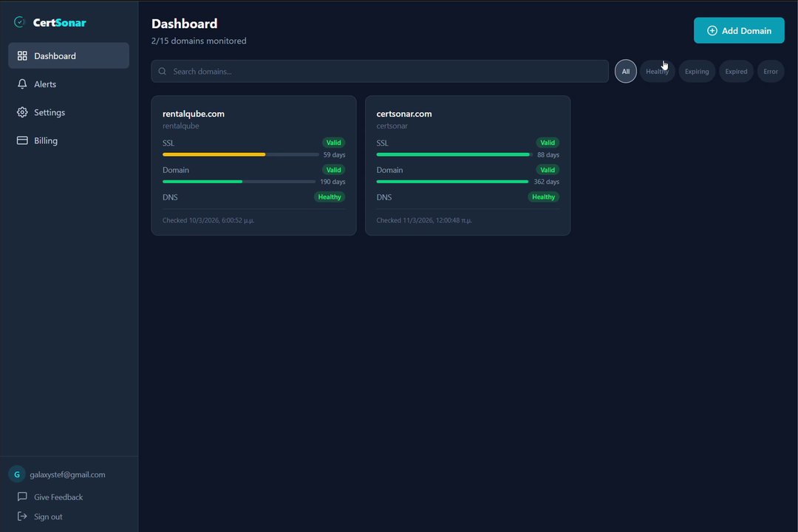Click the certsonar.com Domain progress bar
798x532 pixels.
[452, 181]
